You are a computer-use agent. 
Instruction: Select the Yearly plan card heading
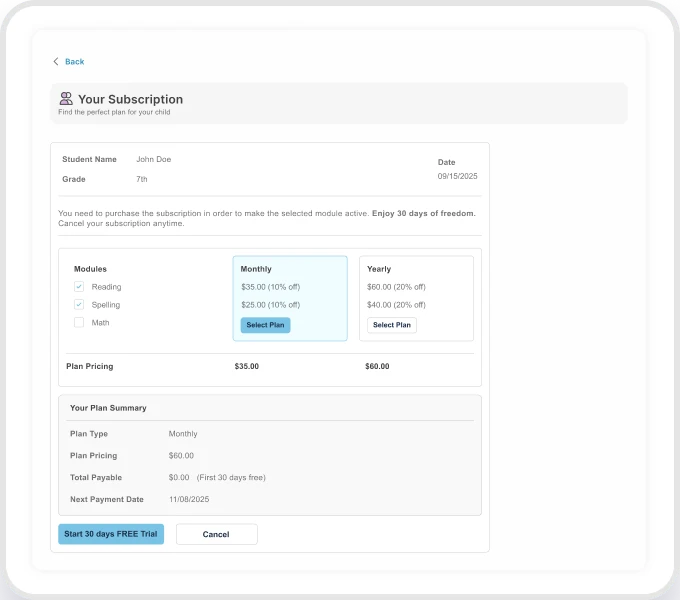click(x=379, y=269)
